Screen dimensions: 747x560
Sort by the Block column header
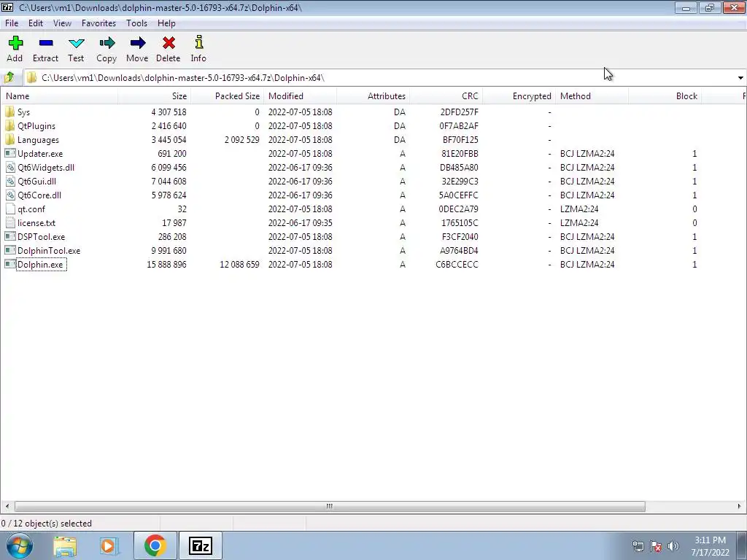(665, 96)
